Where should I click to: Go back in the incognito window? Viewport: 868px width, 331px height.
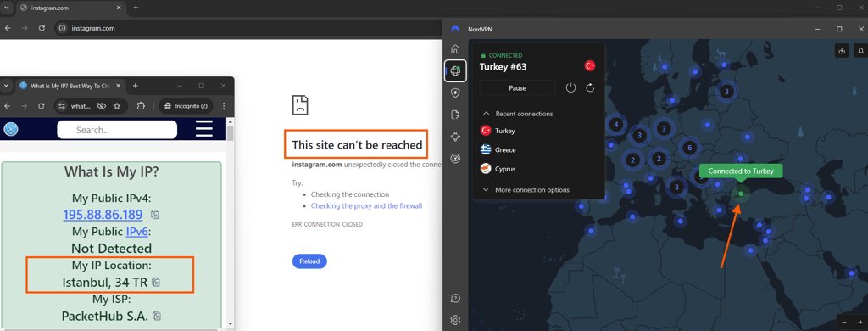[7, 106]
